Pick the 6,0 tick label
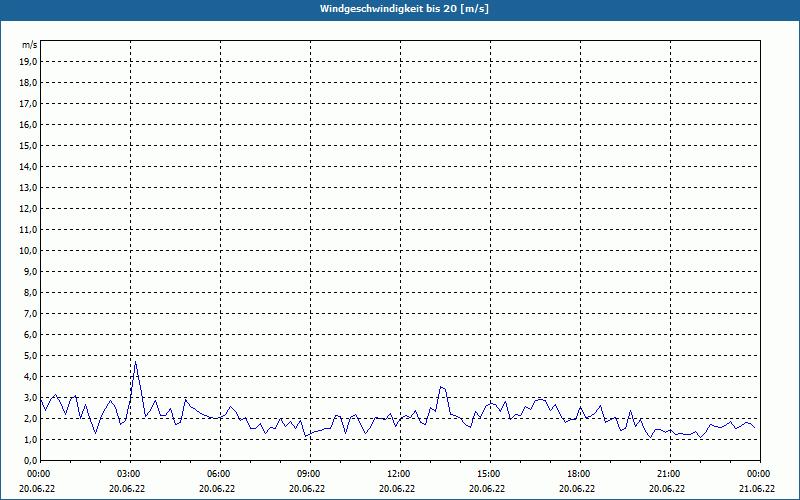800x500 pixels. pos(31,334)
